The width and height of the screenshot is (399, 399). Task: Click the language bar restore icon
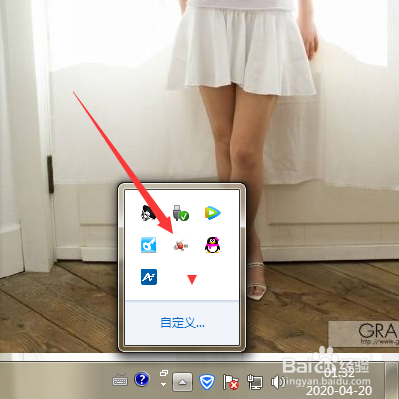point(163,373)
